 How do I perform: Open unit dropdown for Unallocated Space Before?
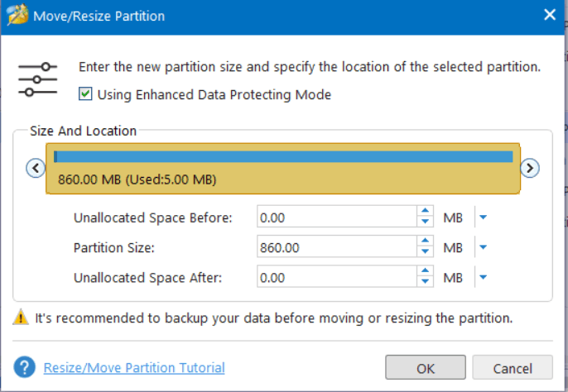tap(483, 218)
